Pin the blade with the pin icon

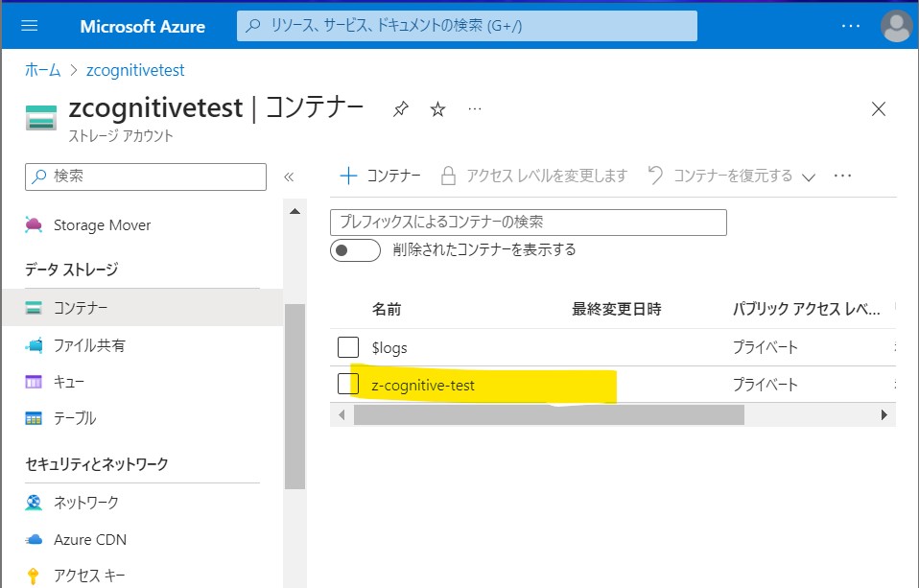click(401, 109)
